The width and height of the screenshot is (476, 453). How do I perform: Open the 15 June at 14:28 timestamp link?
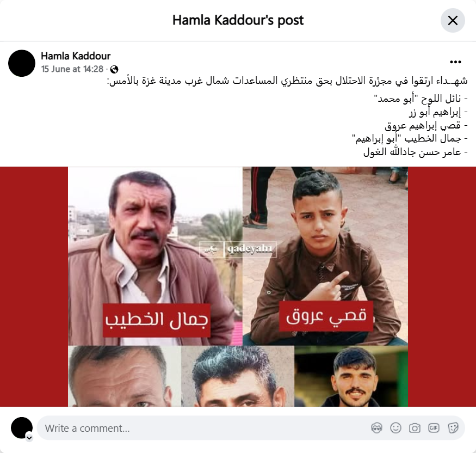click(72, 69)
